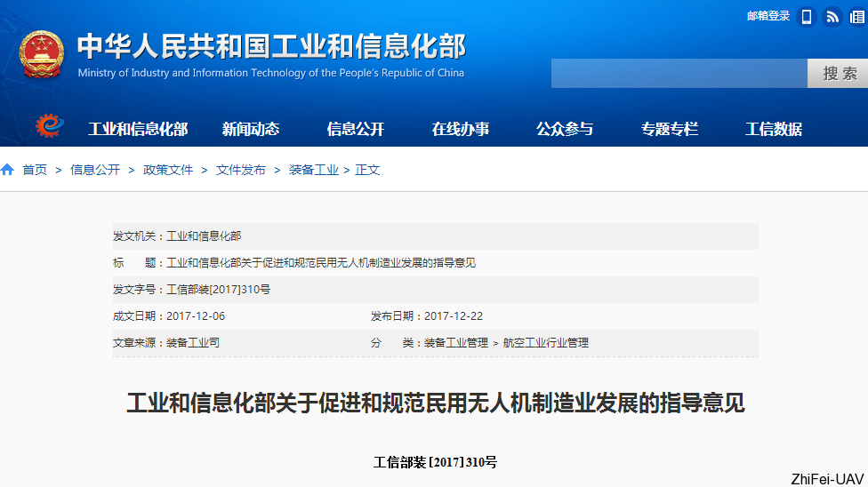Image resolution: width=868 pixels, height=487 pixels.
Task: Click the national emblem logo
Action: point(42,54)
